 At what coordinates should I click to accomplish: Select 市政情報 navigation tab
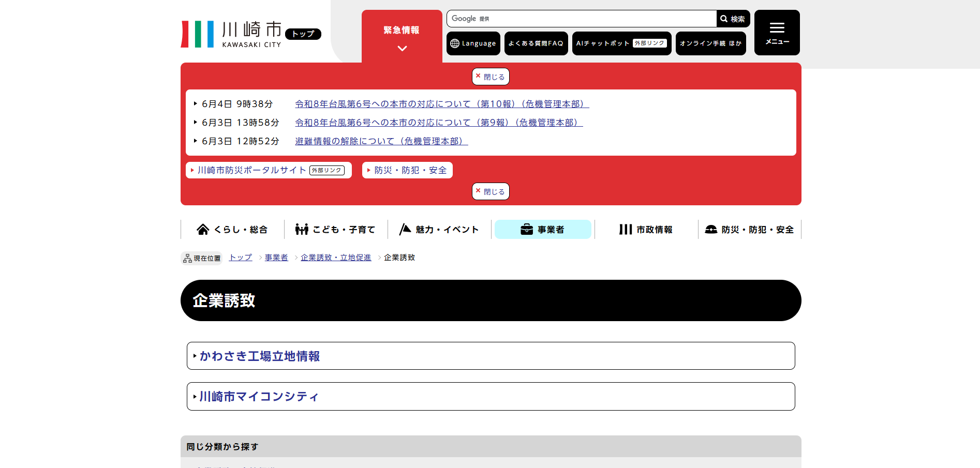pyautogui.click(x=646, y=230)
